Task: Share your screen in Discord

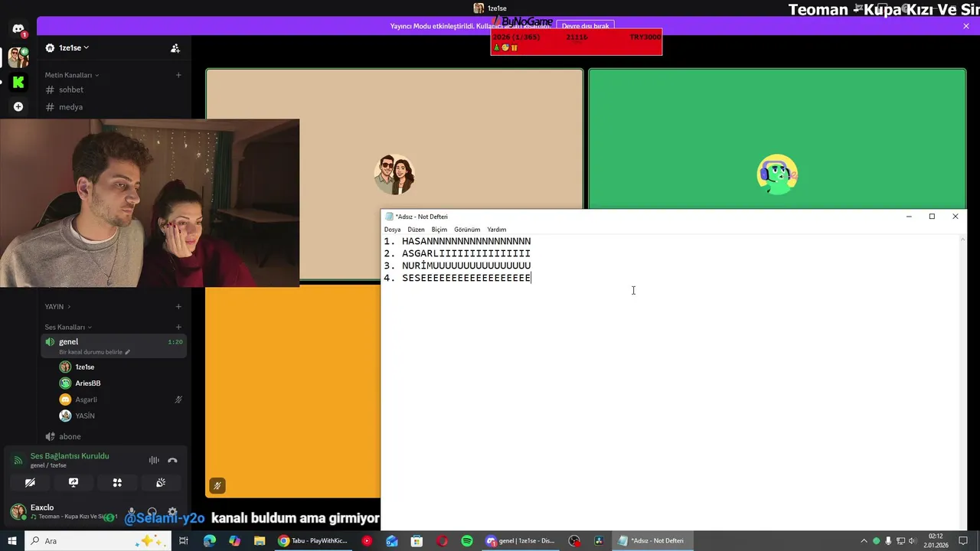Action: [73, 483]
